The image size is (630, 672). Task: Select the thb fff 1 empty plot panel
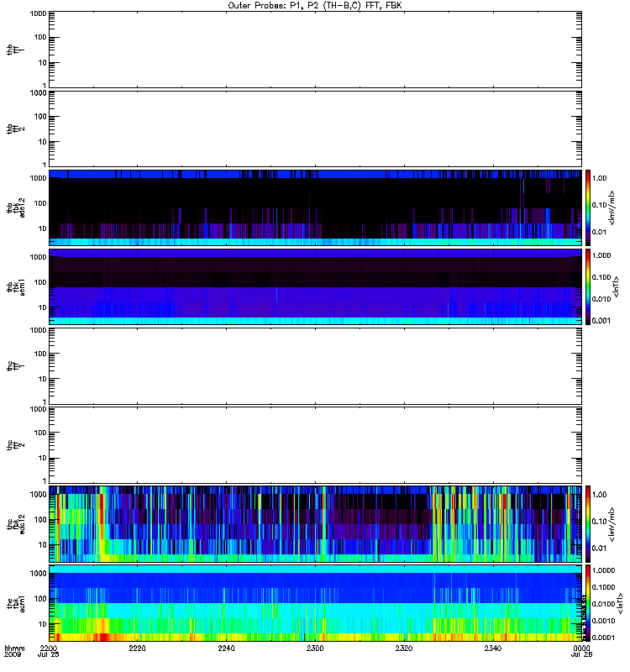click(316, 50)
